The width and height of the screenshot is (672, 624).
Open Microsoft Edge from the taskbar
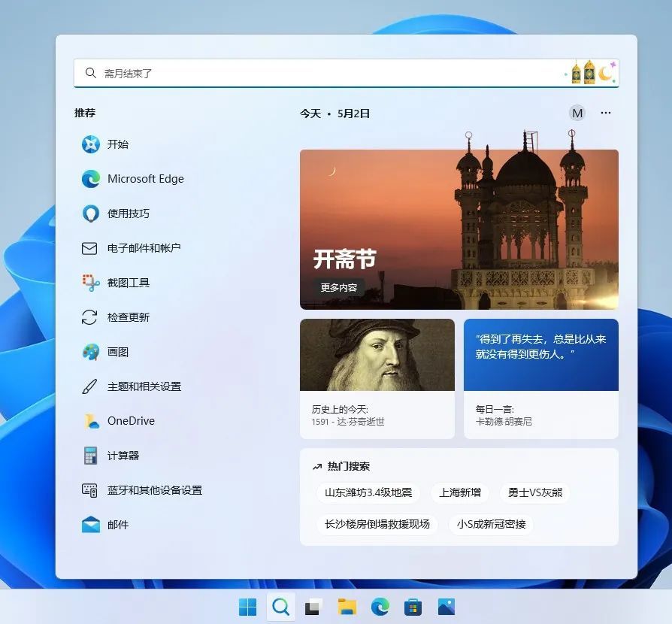click(x=380, y=607)
